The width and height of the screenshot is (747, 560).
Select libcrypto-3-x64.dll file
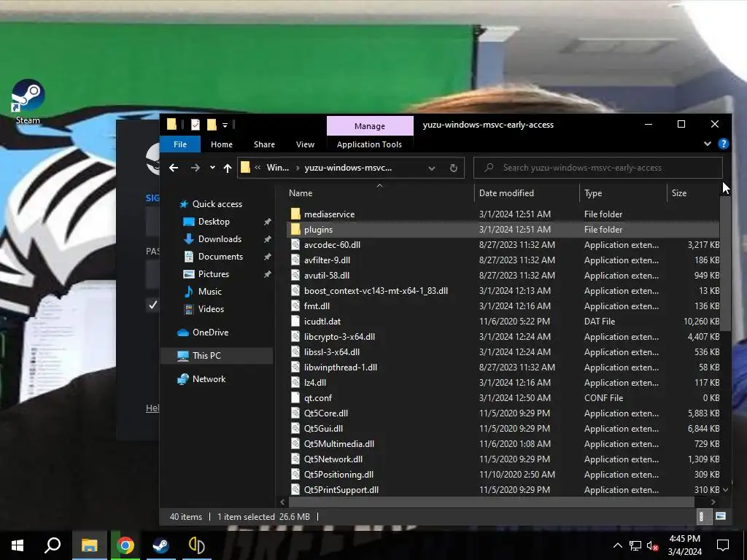click(339, 337)
